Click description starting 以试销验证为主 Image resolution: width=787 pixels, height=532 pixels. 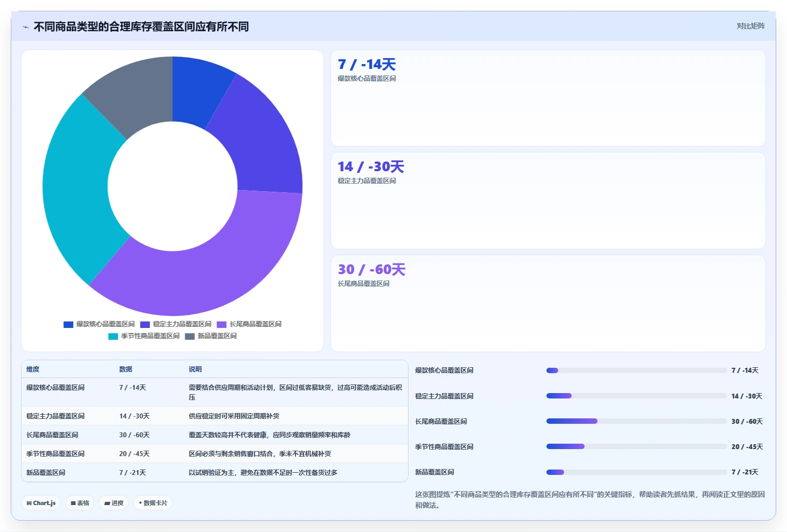(x=263, y=473)
